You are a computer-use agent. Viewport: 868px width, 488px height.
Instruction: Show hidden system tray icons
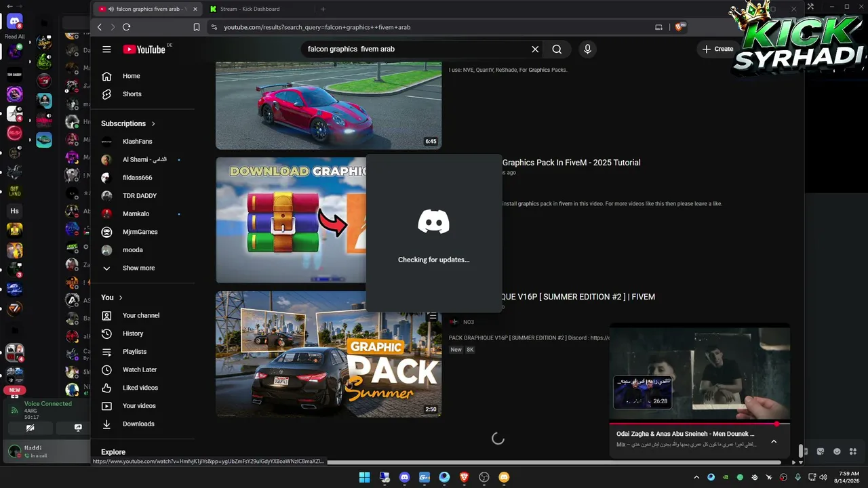[696, 477]
